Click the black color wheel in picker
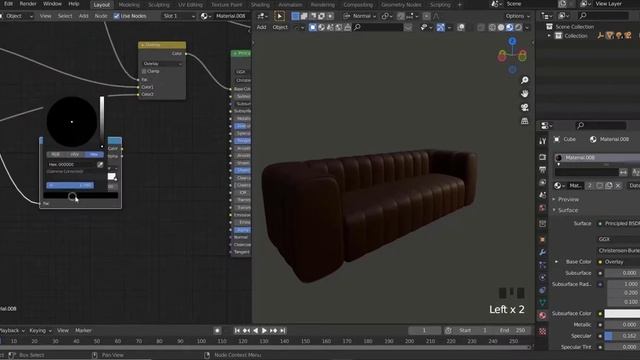Viewport: 640px width, 360px height. coord(71,122)
